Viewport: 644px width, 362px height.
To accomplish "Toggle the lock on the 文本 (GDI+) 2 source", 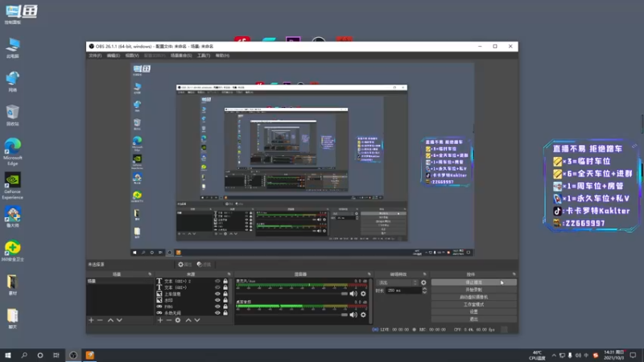I will click(x=225, y=281).
